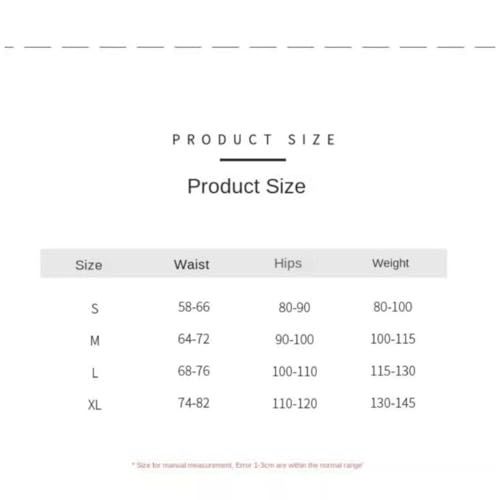500x500 pixels.
Task: Click waist value 68-76
Action: [194, 371]
